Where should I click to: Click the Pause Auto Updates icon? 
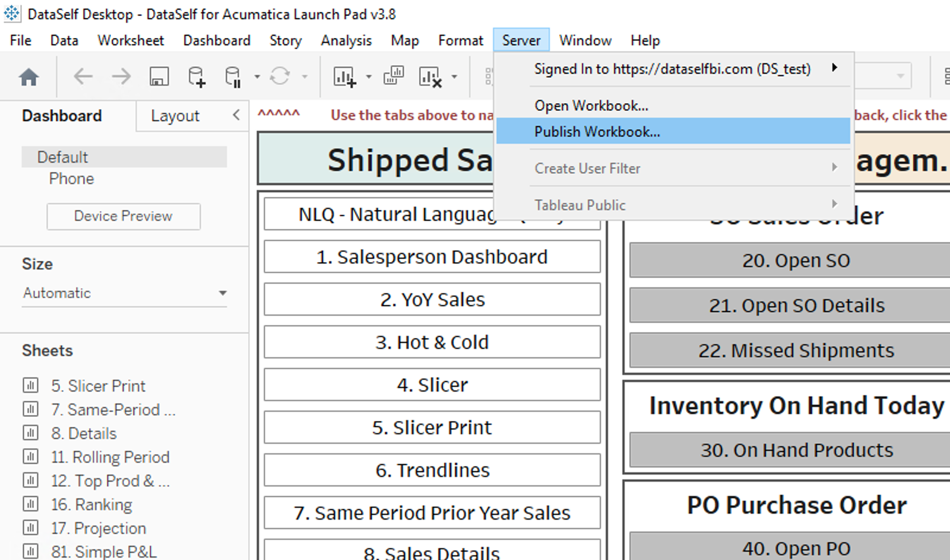coord(233,77)
